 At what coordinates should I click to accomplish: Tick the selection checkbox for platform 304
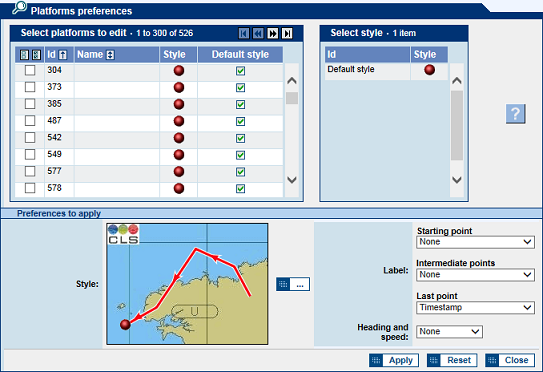[x=30, y=70]
